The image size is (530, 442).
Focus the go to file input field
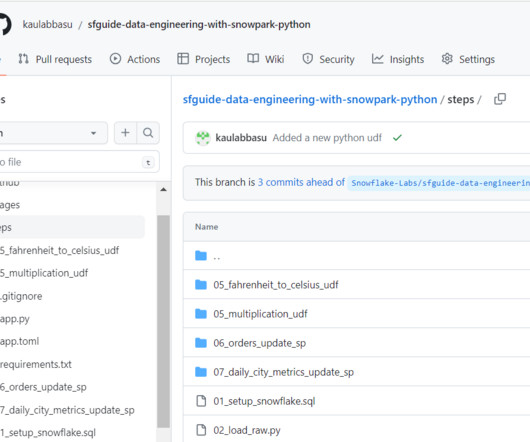(79, 162)
